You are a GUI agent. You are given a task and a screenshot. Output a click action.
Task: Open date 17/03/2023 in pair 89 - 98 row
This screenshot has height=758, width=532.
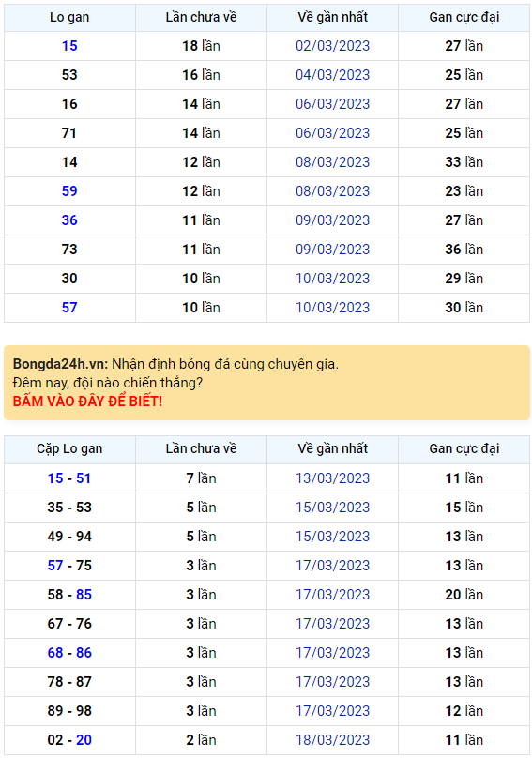(333, 711)
